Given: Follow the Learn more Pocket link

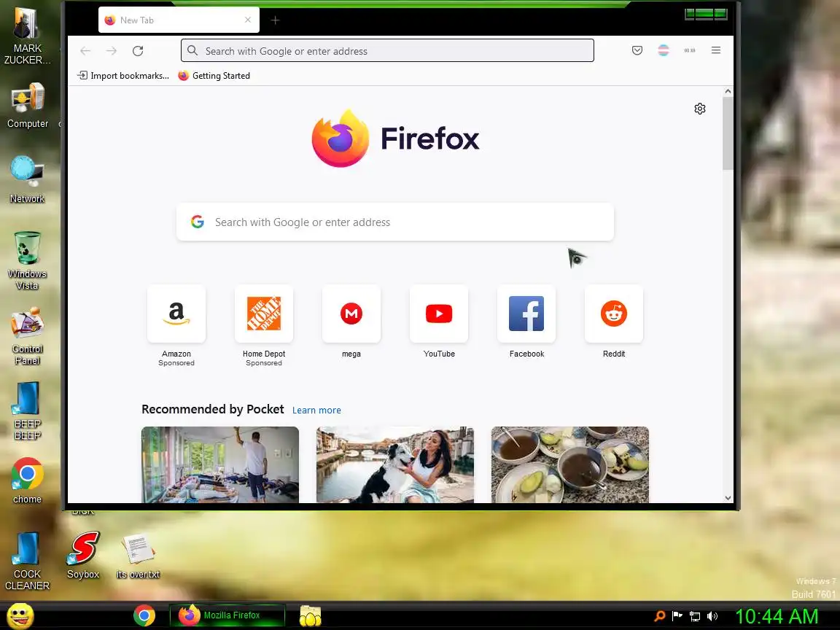Looking at the screenshot, I should [316, 411].
